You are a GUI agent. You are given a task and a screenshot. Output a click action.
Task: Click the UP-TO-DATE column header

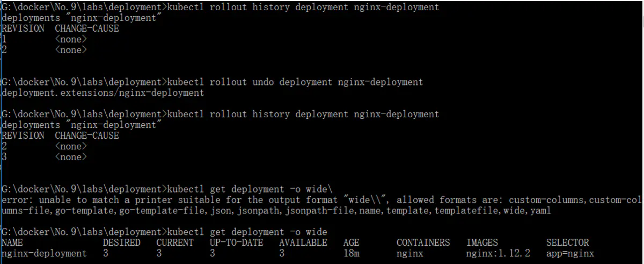click(x=236, y=242)
